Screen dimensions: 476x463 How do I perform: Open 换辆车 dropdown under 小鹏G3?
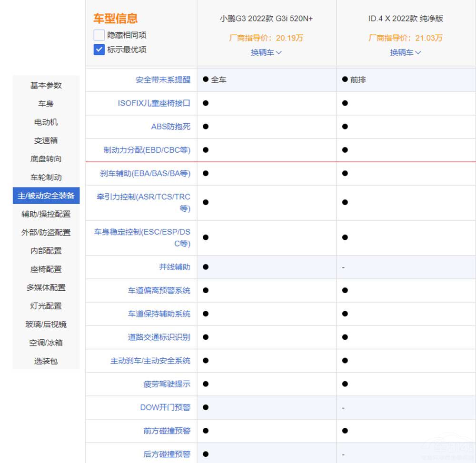(x=266, y=52)
